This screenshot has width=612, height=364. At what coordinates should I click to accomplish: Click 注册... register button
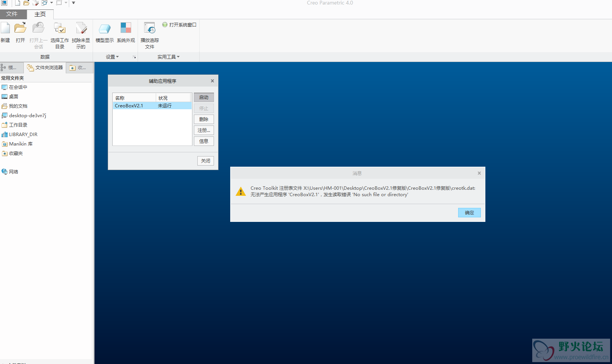click(x=204, y=130)
